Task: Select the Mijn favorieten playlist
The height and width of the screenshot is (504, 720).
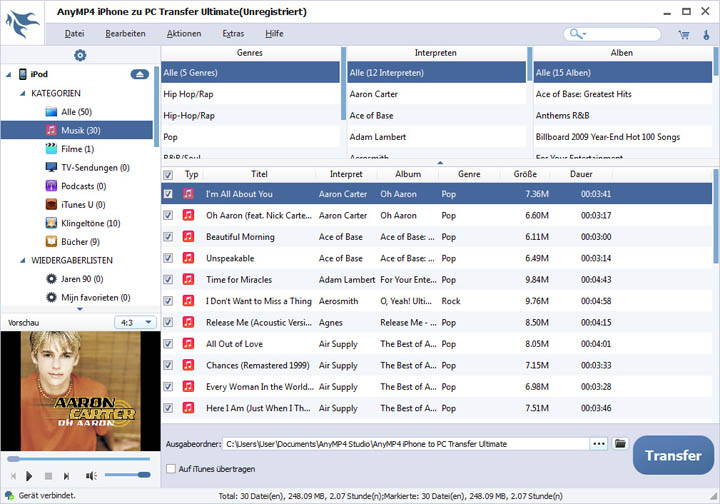Action: [88, 297]
